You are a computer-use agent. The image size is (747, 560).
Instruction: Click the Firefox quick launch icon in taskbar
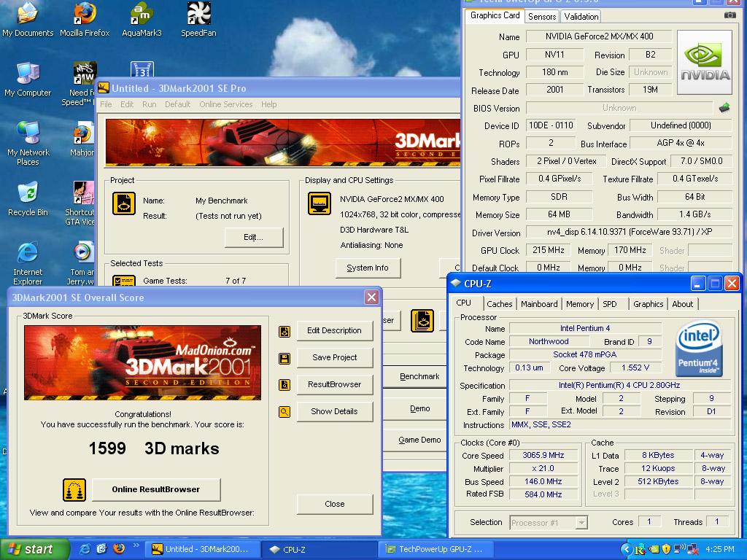click(119, 548)
